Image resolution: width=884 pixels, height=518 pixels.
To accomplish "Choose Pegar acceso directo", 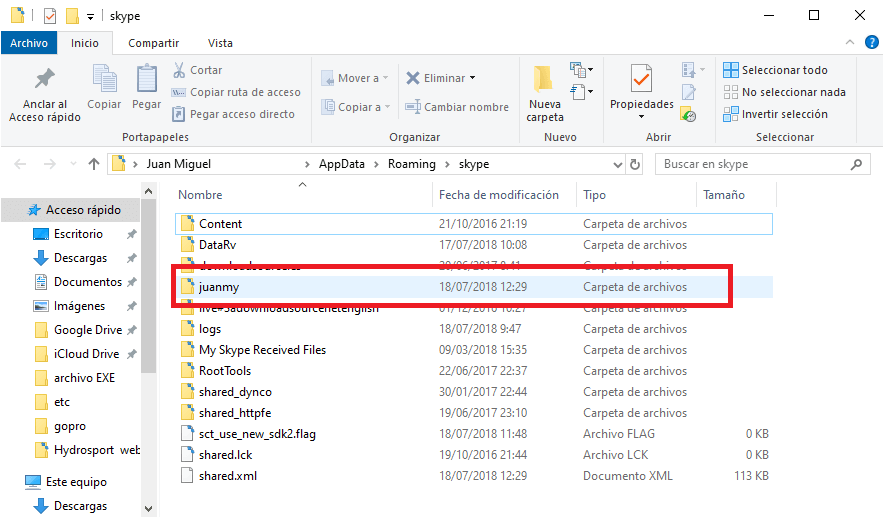I will [x=233, y=114].
